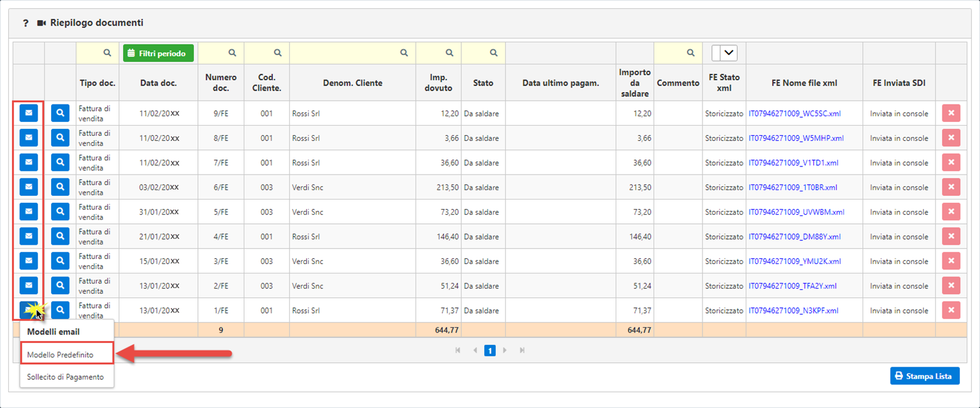Image resolution: width=980 pixels, height=408 pixels.
Task: Open the magnifier detail for invoice 8/FE
Action: pyautogui.click(x=60, y=137)
